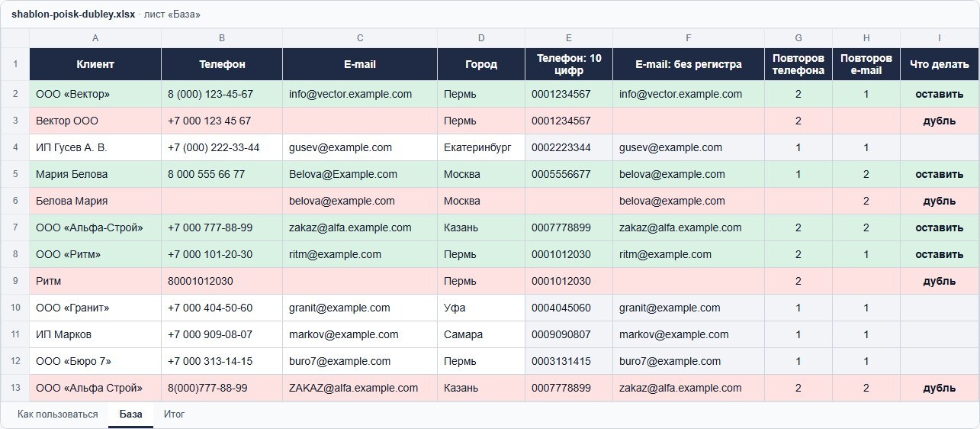Click phone «8(000)777-88-99»

point(222,388)
